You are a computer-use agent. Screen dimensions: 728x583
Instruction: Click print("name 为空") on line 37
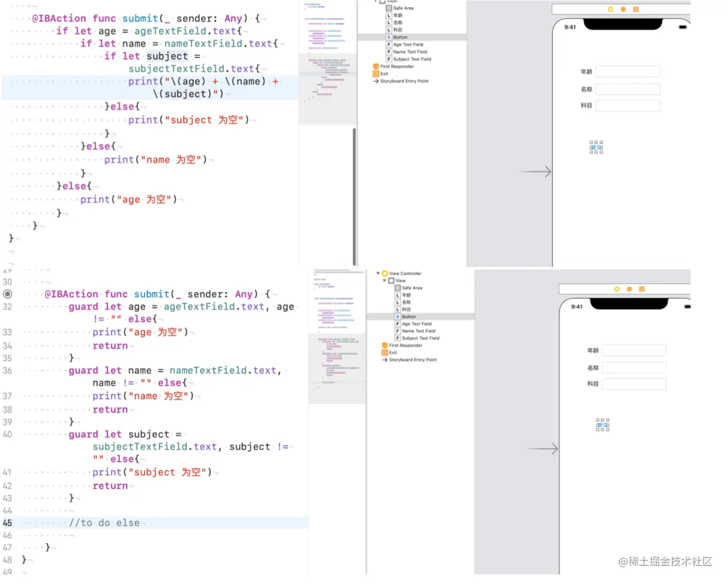pos(143,396)
